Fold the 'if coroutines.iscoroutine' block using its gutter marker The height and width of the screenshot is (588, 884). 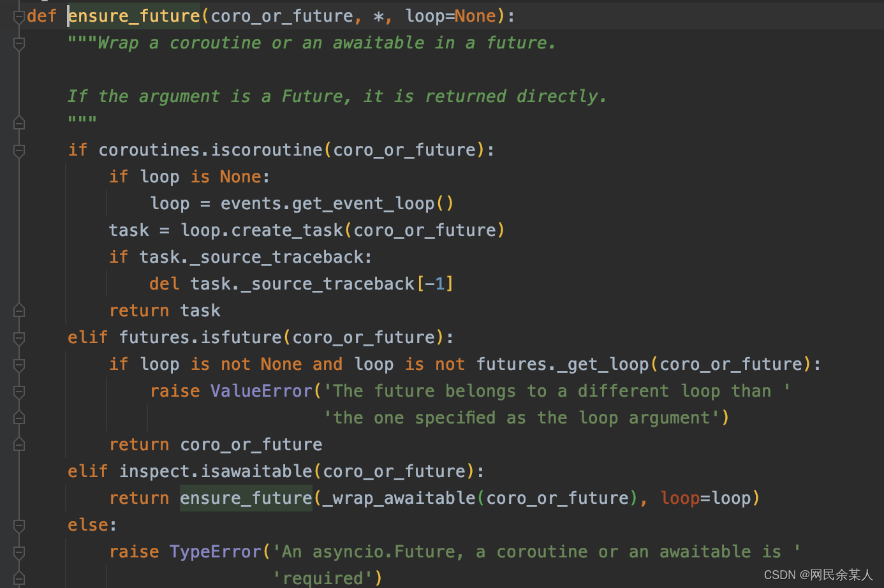click(19, 151)
